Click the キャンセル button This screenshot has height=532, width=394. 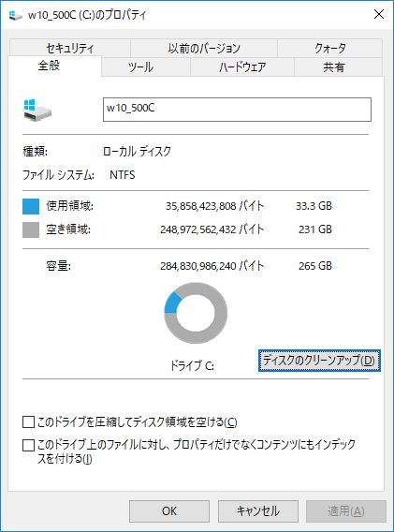pos(258,511)
